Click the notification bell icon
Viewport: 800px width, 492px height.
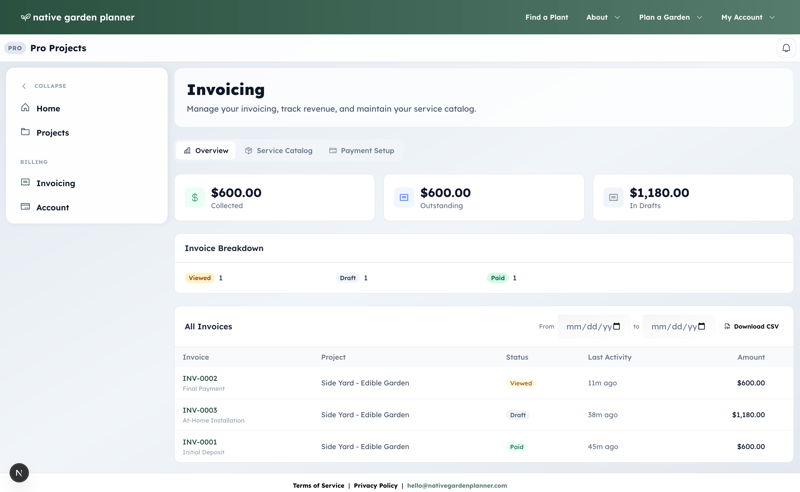pos(786,48)
